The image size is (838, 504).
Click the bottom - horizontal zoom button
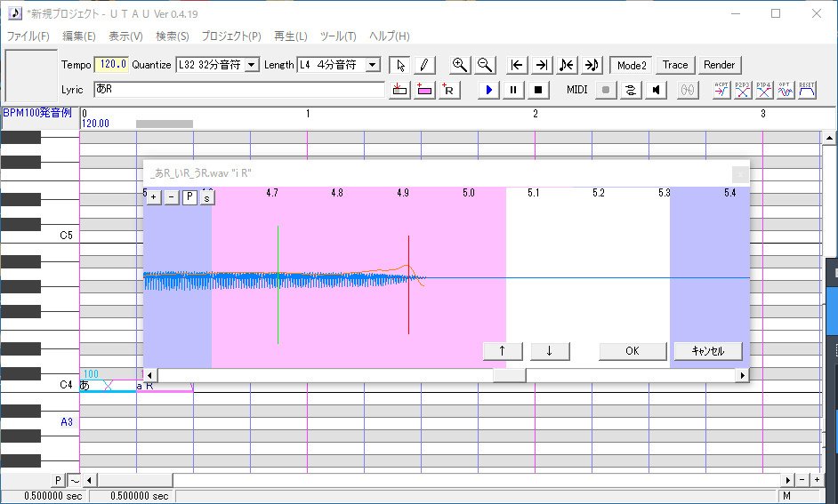tap(802, 480)
